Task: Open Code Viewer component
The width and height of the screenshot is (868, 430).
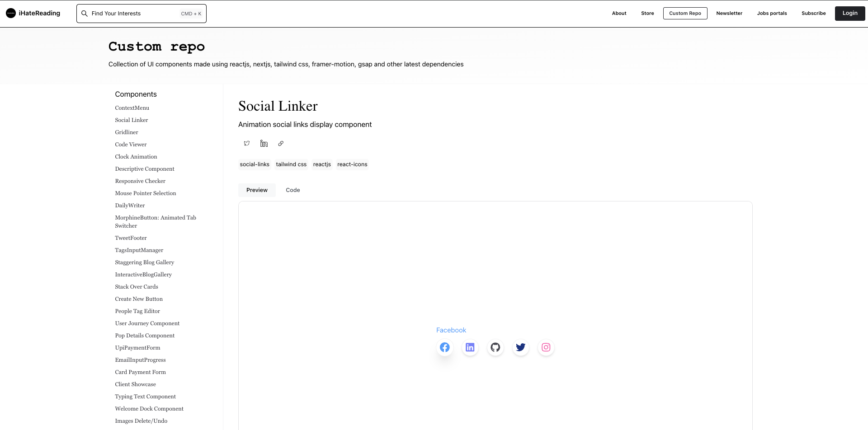Action: pyautogui.click(x=131, y=145)
